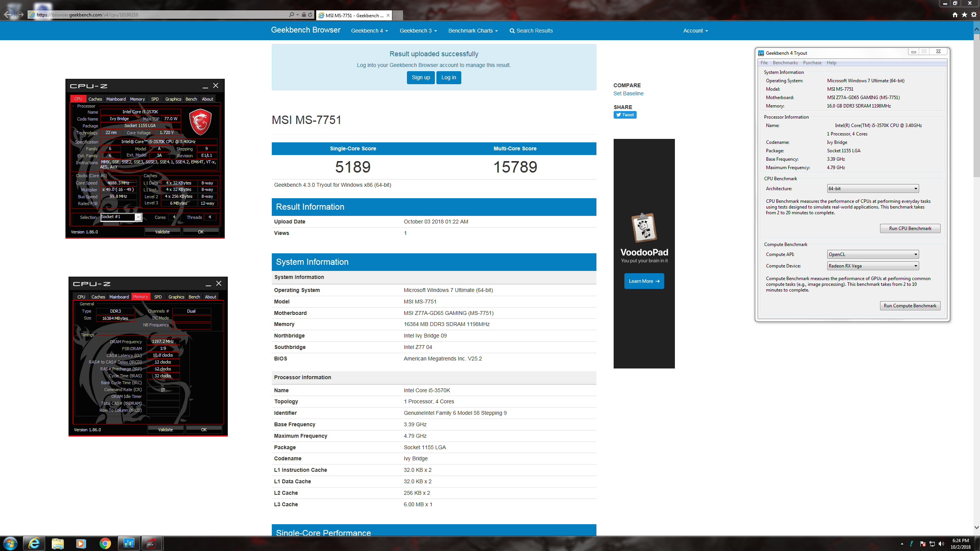The image size is (980, 551).
Task: Open File menu in Geekbench 4 Tryout
Action: (x=764, y=63)
